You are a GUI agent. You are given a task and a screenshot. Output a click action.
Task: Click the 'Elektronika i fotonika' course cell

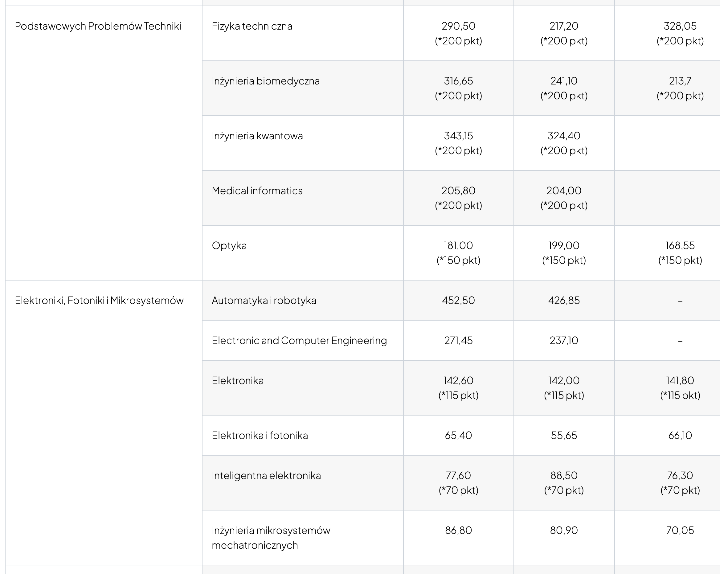pyautogui.click(x=260, y=436)
